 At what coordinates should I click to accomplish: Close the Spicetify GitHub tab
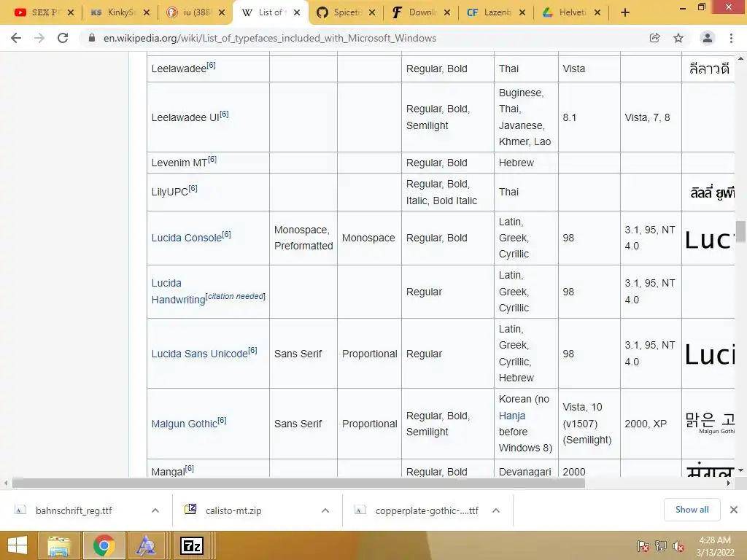tap(372, 12)
